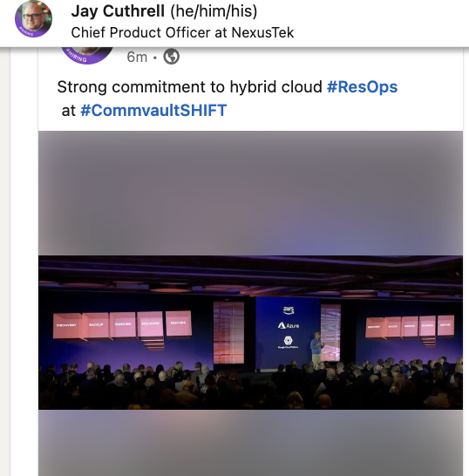This screenshot has width=469, height=476.
Task: Open the #ResOps hashtag
Action: (362, 87)
